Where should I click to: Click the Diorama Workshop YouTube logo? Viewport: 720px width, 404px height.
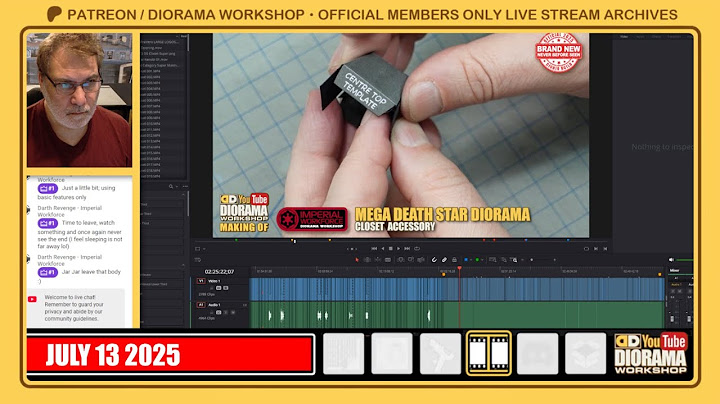651,353
